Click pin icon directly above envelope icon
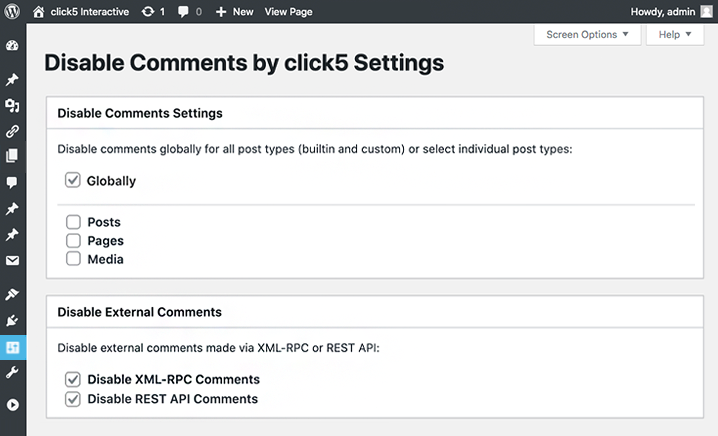This screenshot has height=436, width=718. click(x=12, y=234)
